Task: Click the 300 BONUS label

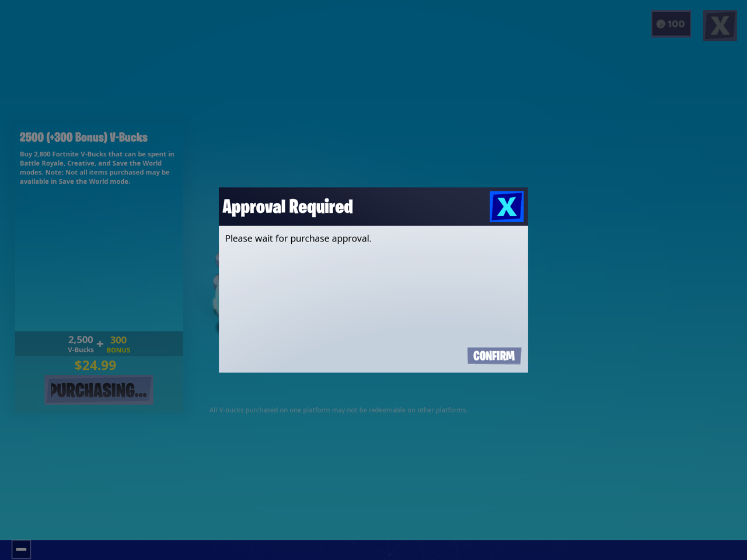Action: tap(118, 344)
